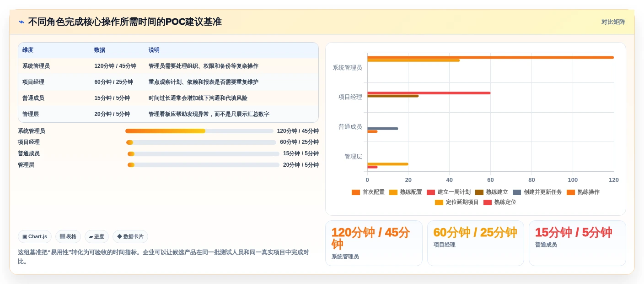Image resolution: width=644 pixels, height=284 pixels.
Task: Toggle the 创建并更新任务 legend swatch
Action: click(x=517, y=192)
